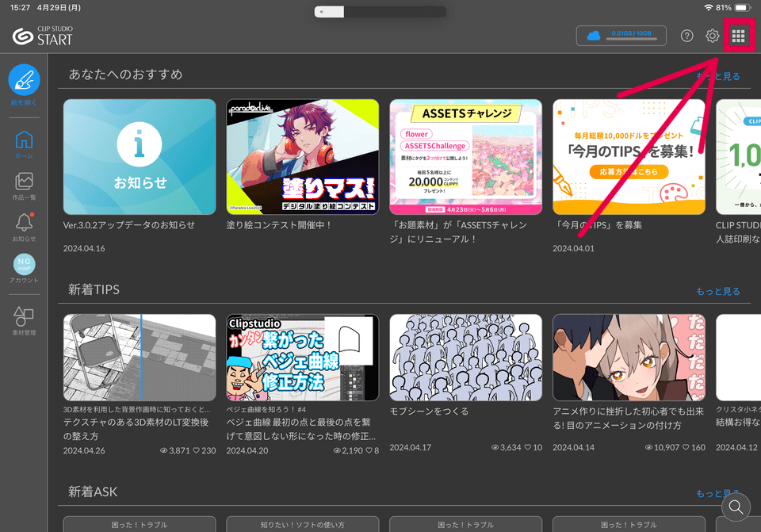This screenshot has height=532, width=761.
Task: Open もっと見る link for 新着ASK
Action: (718, 493)
